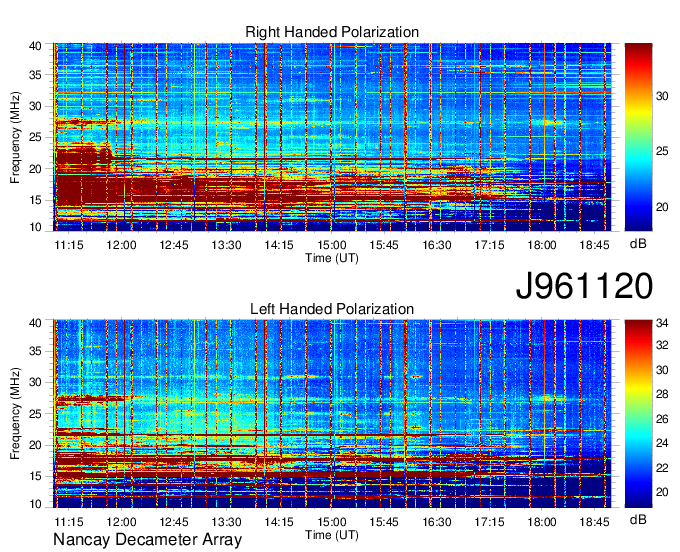680x552 pixels.
Task: Click the 16:30 time tick under the Right Handed plot
Action: [437, 245]
